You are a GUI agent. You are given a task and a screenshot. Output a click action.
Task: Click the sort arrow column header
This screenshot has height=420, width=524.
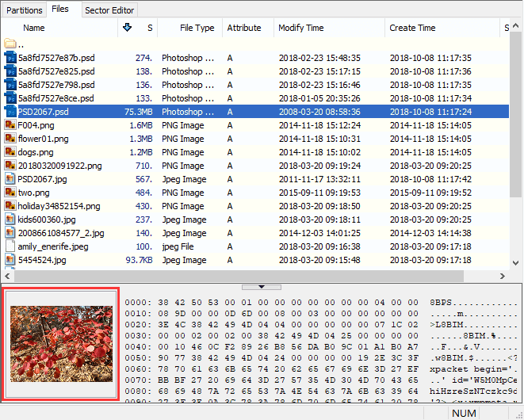click(128, 28)
